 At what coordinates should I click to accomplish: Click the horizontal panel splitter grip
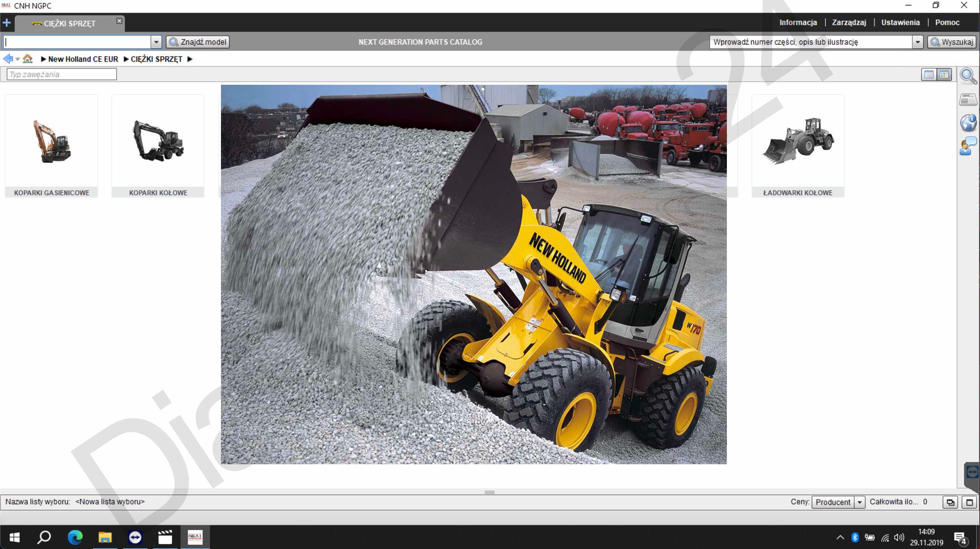pos(490,492)
